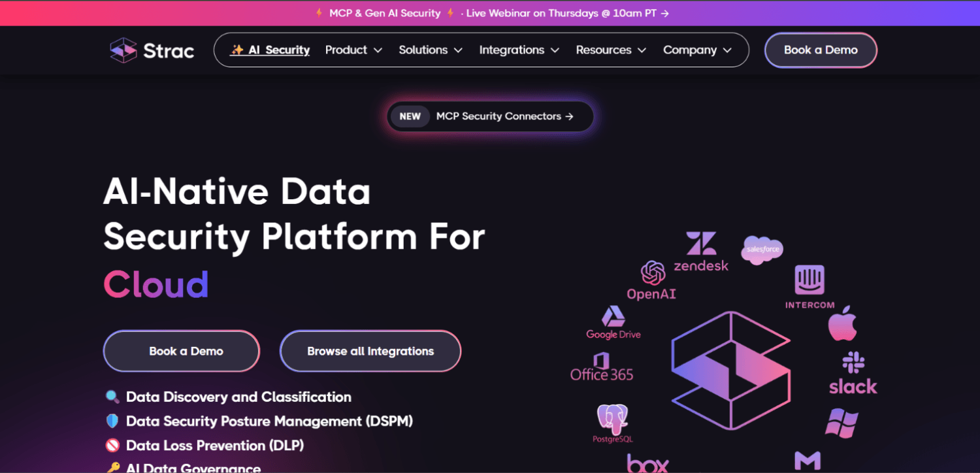Click the 'Cloud' gradient headline word
Image resolution: width=980 pixels, height=473 pixels.
pos(156,284)
